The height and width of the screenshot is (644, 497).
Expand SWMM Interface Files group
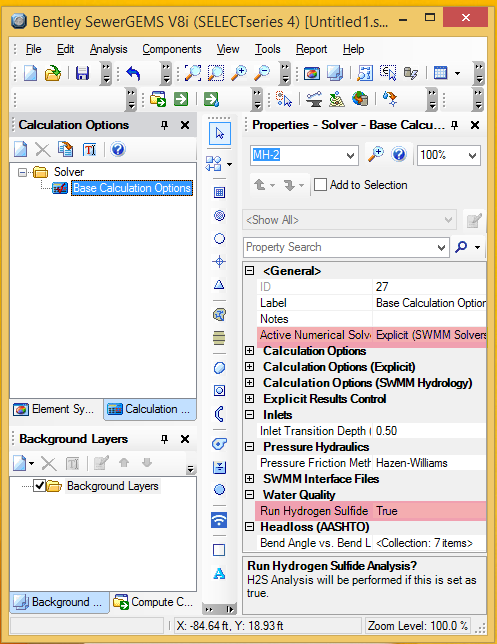click(x=249, y=479)
